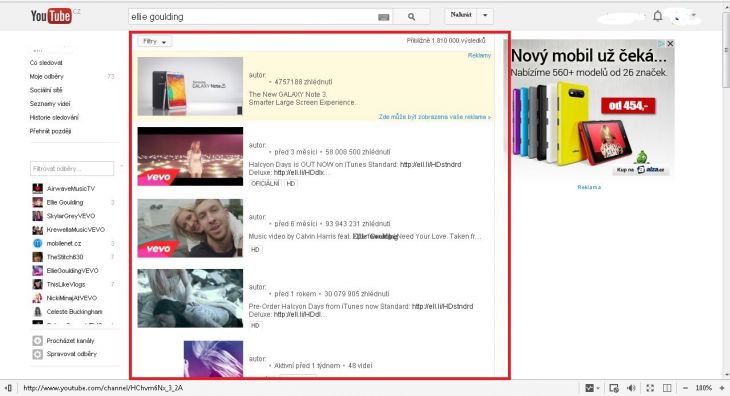
Task: Click the ellie goulding search field
Action: pyautogui.click(x=253, y=17)
